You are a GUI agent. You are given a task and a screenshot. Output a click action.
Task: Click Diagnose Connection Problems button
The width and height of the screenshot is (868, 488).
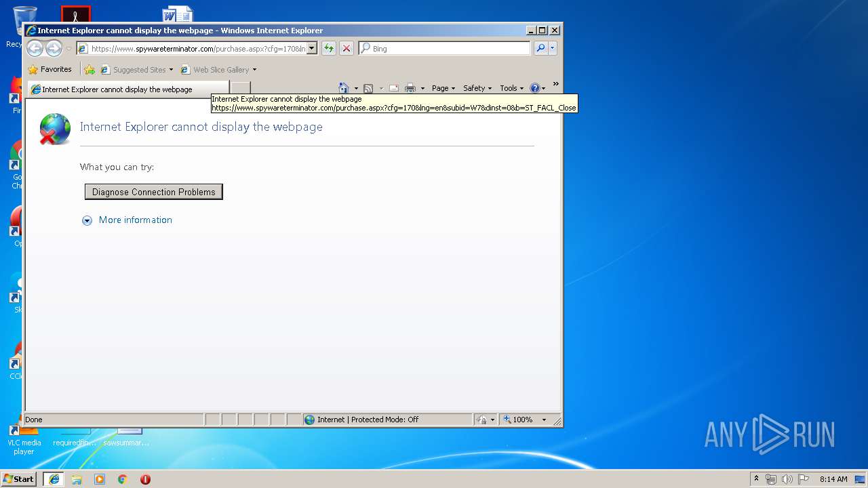154,192
